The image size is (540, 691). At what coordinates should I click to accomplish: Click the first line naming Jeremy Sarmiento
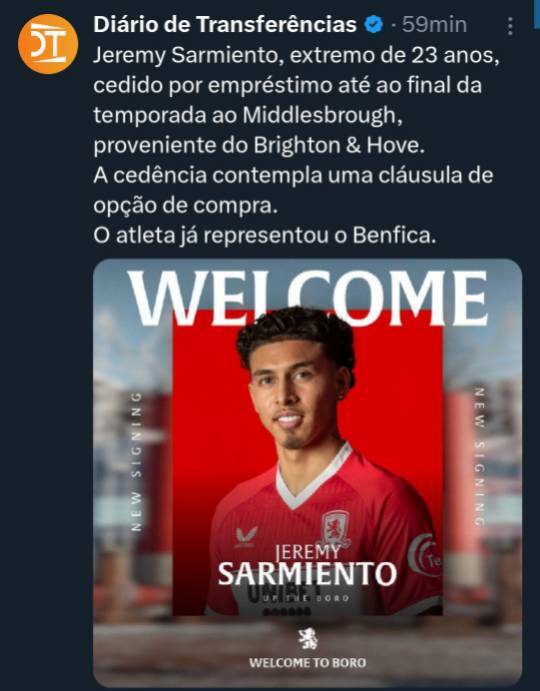(297, 56)
